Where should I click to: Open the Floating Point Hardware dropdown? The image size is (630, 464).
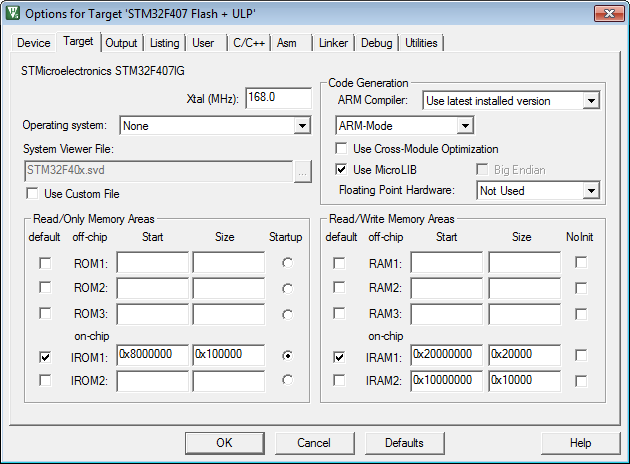coord(591,190)
